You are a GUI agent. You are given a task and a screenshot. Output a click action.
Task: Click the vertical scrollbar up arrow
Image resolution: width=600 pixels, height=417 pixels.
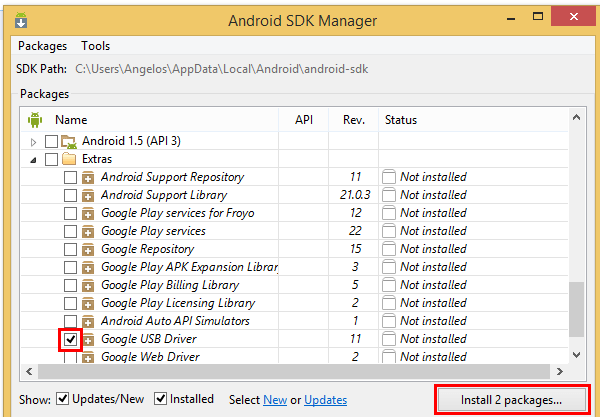[577, 117]
